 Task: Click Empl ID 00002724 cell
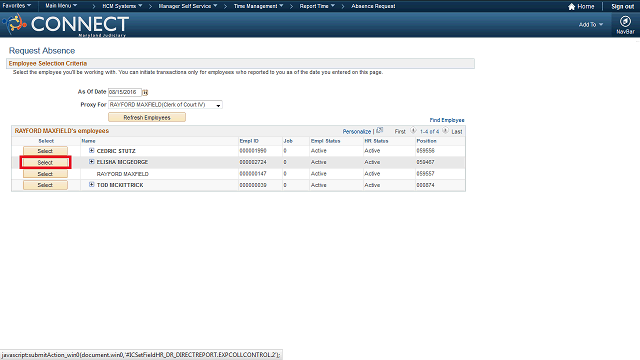(253, 162)
